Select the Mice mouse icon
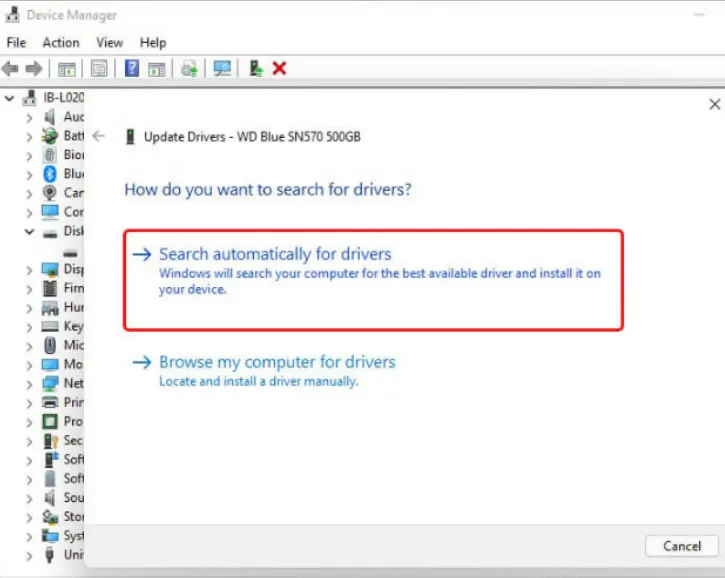The image size is (725, 578). [x=49, y=345]
